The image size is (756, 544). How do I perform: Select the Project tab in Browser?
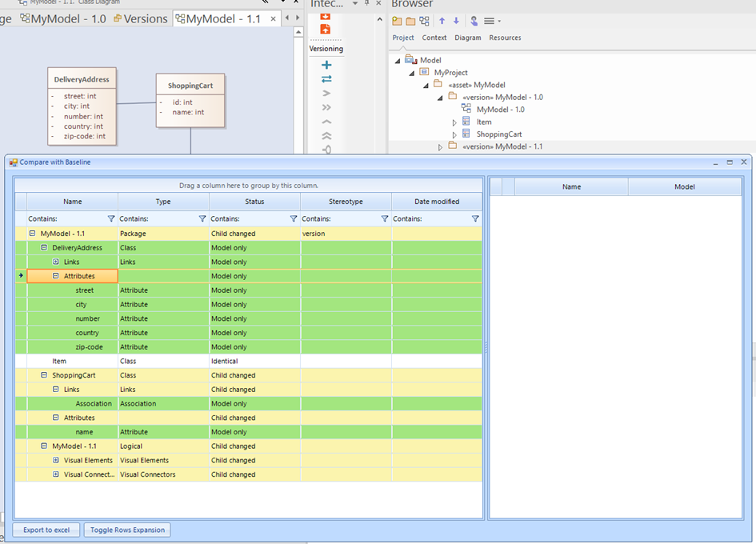click(403, 38)
